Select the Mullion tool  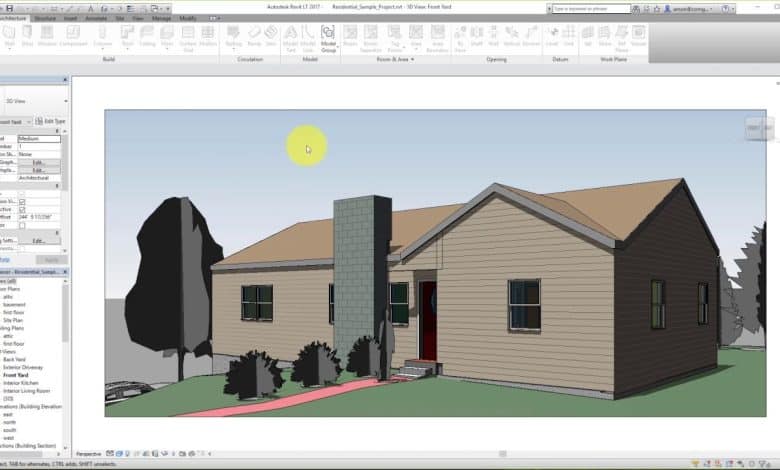coord(207,37)
